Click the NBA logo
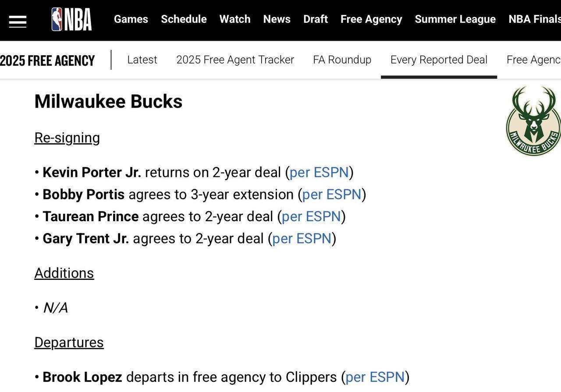 click(x=71, y=19)
